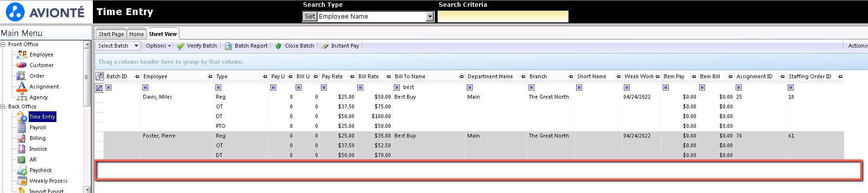Image resolution: width=868 pixels, height=193 pixels.
Task: Open Payroll in Back Office
Action: (38, 127)
